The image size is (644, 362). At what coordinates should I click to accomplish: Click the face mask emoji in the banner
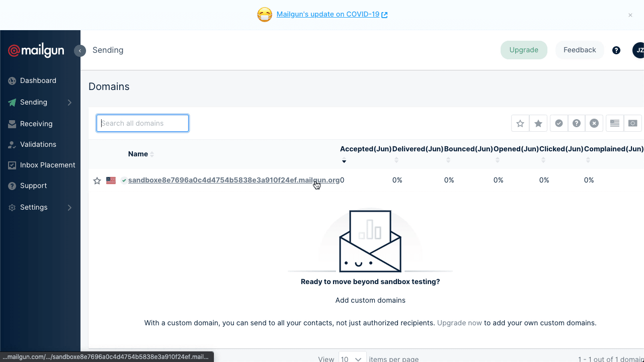pyautogui.click(x=265, y=15)
